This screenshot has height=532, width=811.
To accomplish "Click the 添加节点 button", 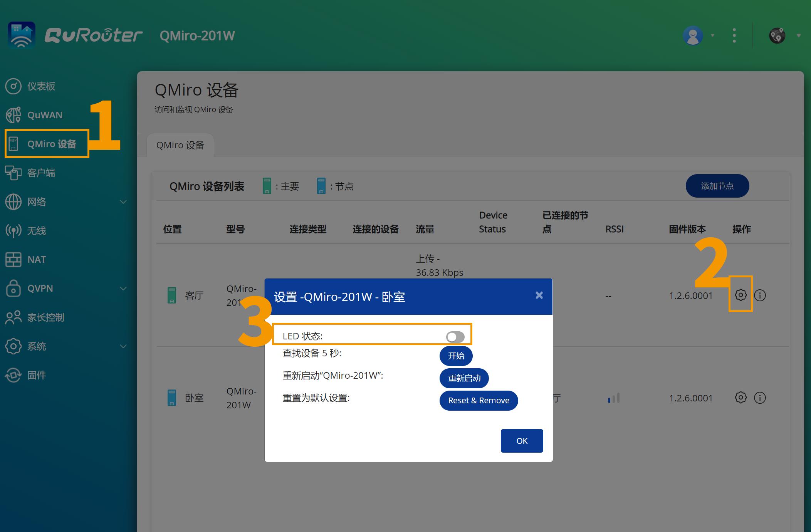I will click(717, 186).
